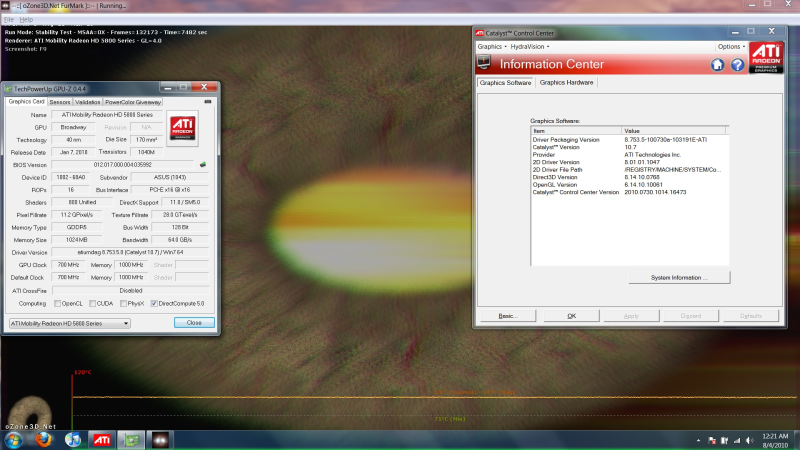Click the volume speaker tray icon
This screenshot has height=450, width=800.
click(749, 440)
